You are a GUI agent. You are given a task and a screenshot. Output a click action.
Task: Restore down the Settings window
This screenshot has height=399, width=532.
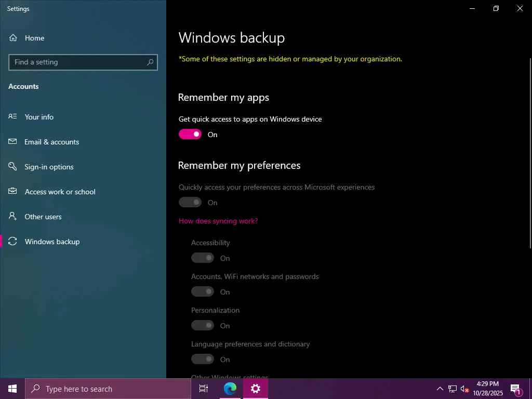point(496,8)
